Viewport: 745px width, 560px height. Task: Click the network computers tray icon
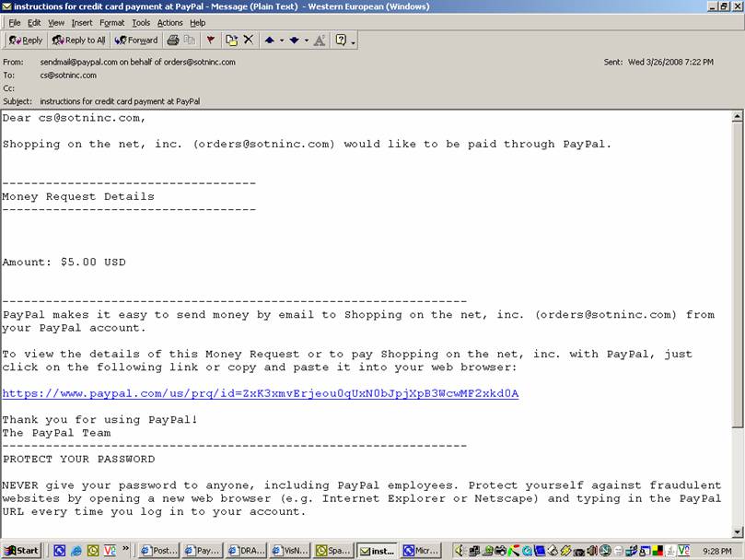(474, 551)
